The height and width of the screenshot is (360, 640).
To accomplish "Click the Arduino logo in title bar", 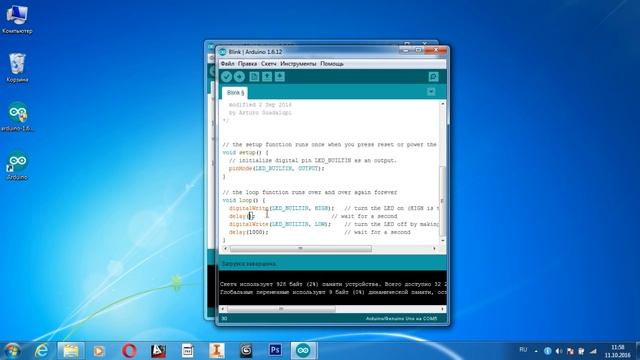I will pos(222,52).
